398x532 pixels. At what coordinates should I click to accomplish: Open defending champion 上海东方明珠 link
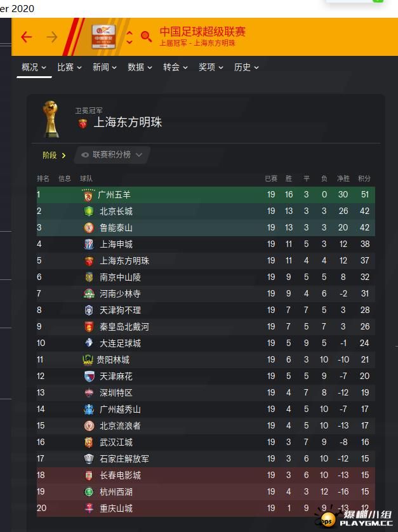click(128, 123)
